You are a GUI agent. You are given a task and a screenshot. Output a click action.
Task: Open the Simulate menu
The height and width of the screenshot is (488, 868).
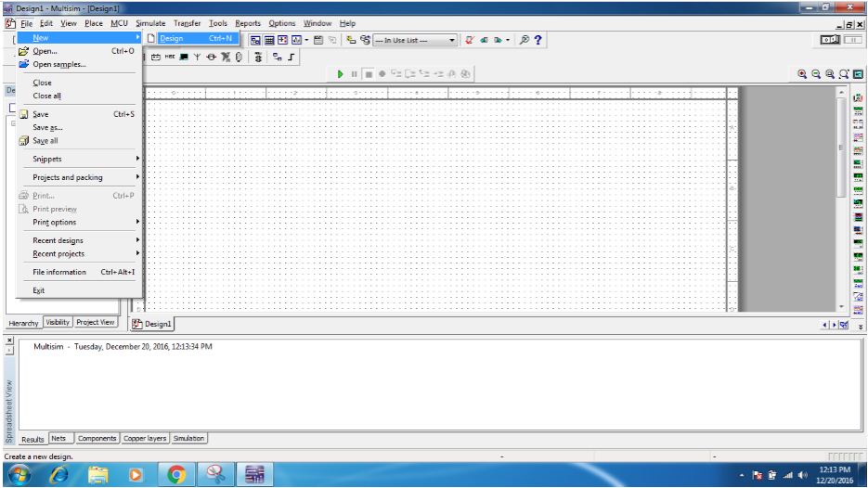pyautogui.click(x=150, y=23)
